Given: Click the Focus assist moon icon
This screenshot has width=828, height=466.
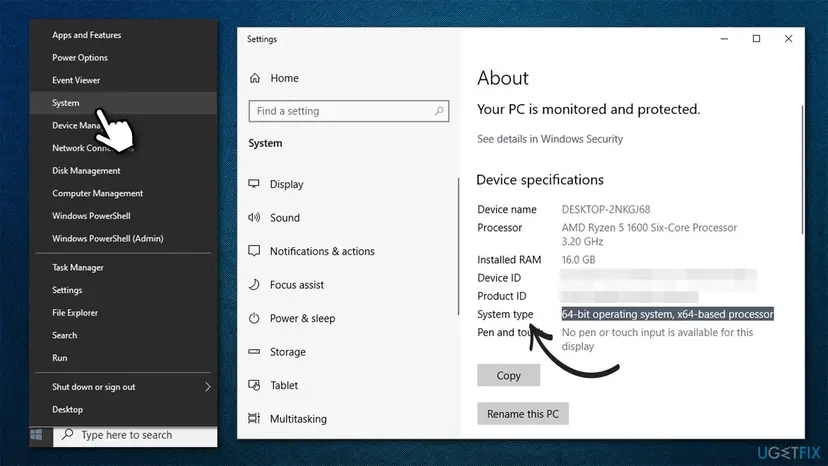Looking at the screenshot, I should [x=254, y=284].
